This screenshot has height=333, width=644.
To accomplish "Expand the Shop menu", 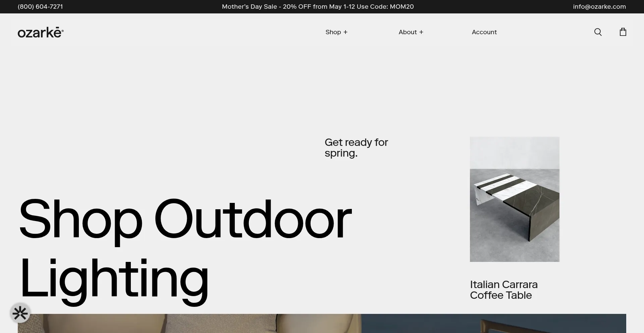I will tap(336, 32).
